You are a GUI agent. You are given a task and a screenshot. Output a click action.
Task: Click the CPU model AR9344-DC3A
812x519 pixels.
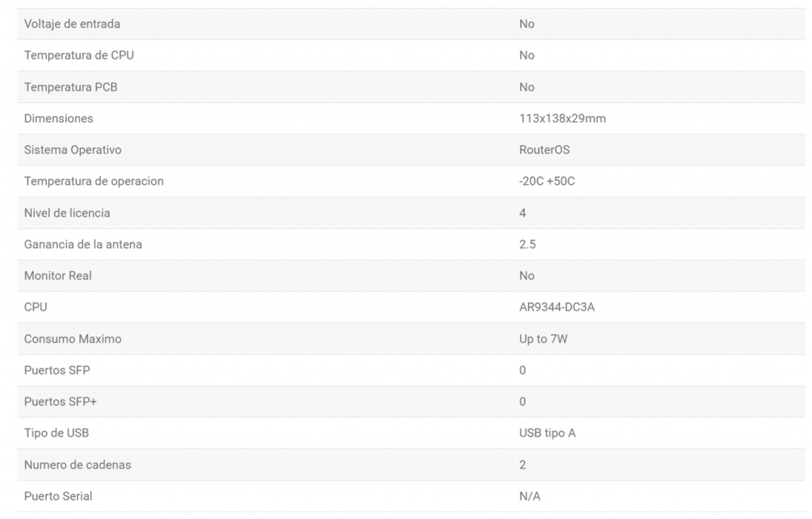tap(557, 307)
